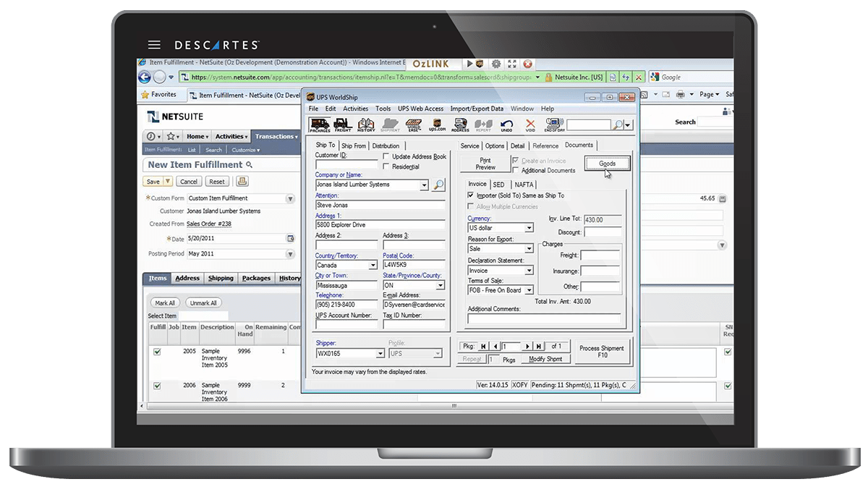
Task: Click the red Void icon
Action: [x=530, y=125]
